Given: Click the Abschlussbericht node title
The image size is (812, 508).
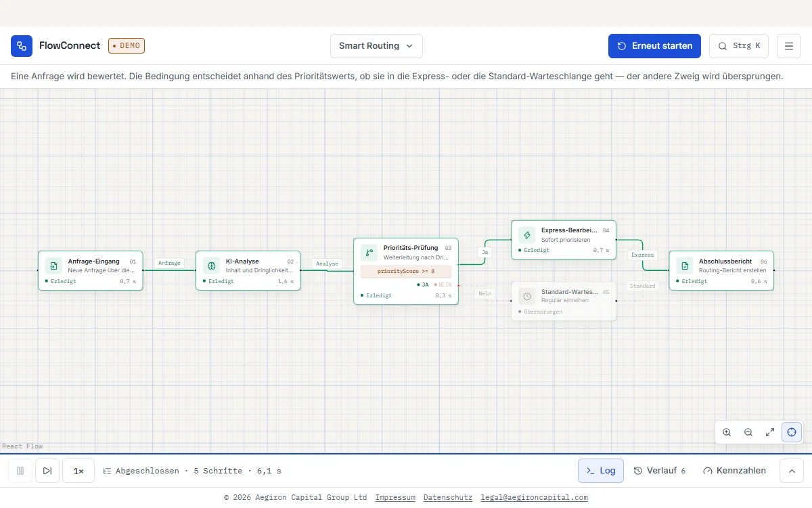Looking at the screenshot, I should pos(725,261).
